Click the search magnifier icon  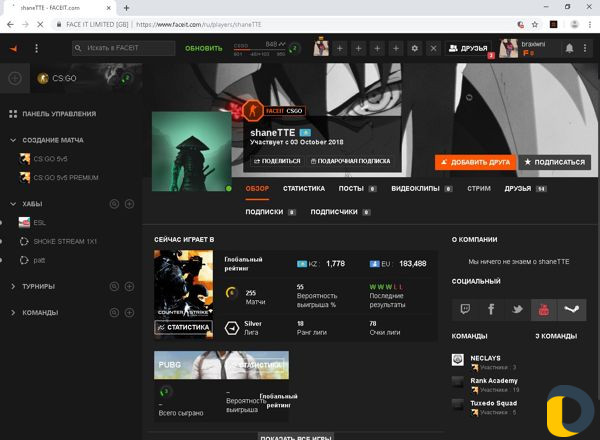(x=78, y=48)
